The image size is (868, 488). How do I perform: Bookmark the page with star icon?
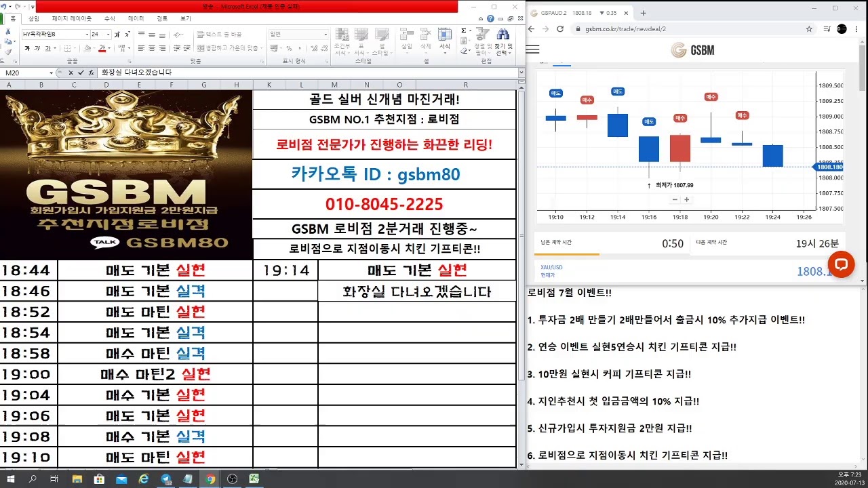pyautogui.click(x=809, y=29)
